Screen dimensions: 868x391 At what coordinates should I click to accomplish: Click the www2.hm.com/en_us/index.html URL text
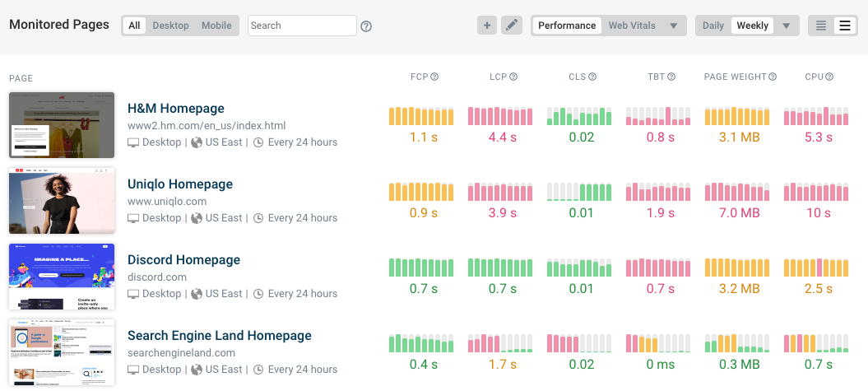click(x=207, y=126)
